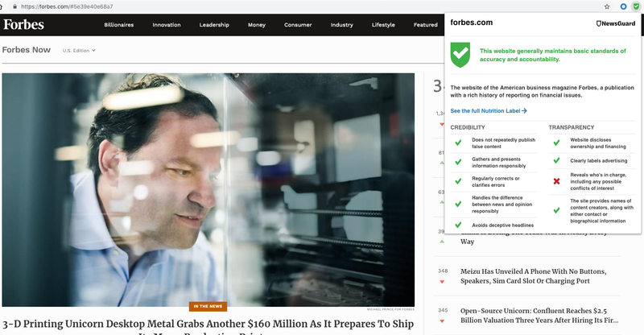Open the Leadership menu
The height and width of the screenshot is (335, 644).
point(214,25)
